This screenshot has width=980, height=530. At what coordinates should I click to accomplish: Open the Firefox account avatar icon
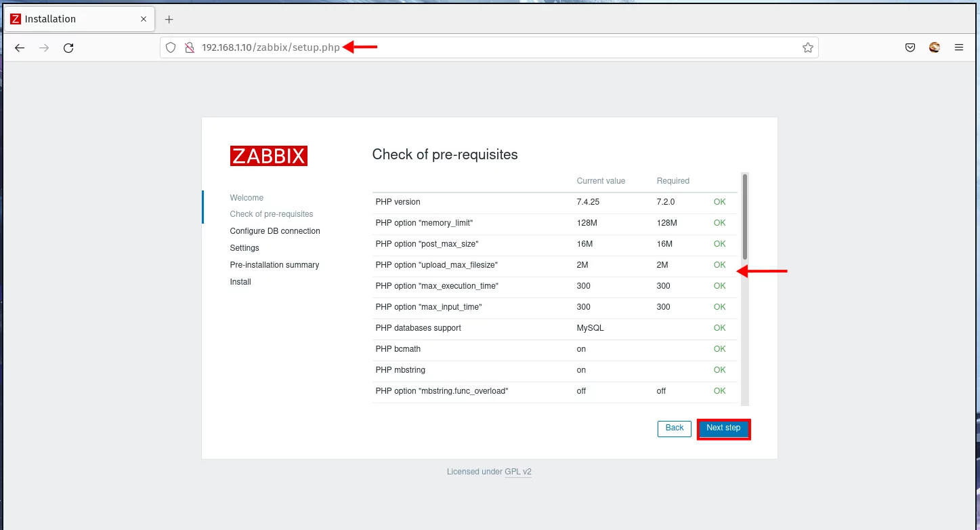click(935, 47)
